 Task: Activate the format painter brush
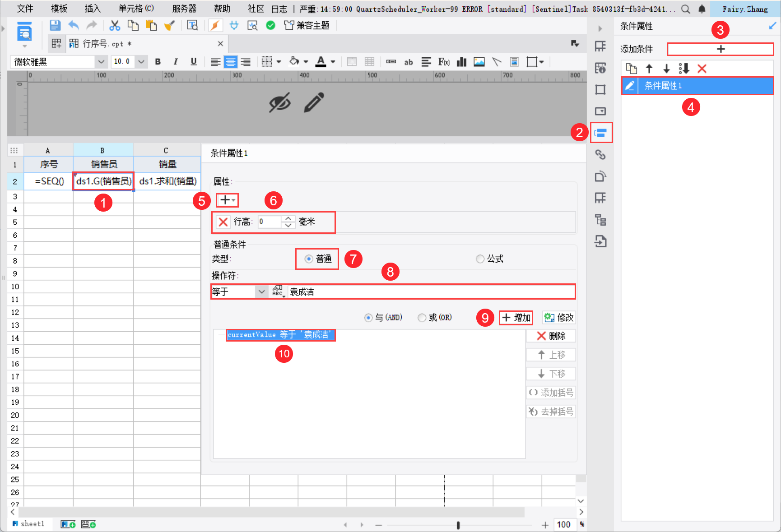point(169,25)
